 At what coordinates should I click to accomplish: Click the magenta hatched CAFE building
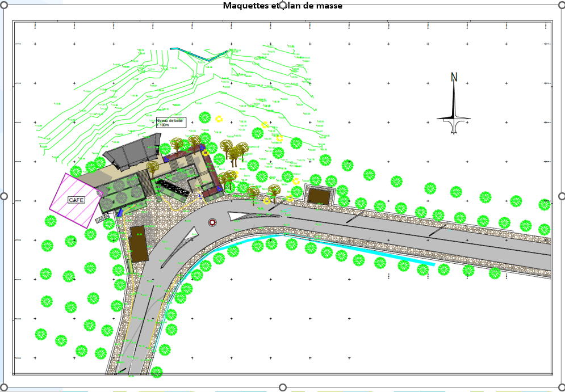(x=76, y=200)
